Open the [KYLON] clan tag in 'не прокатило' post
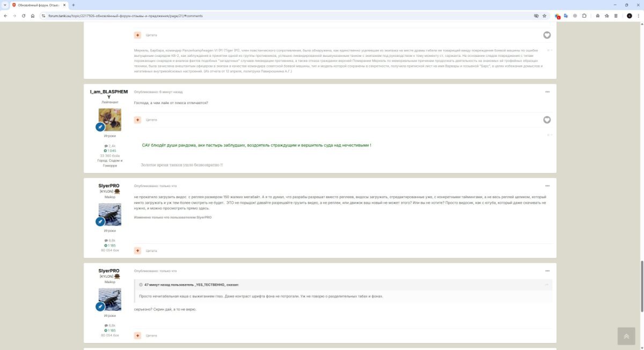Image resolution: width=644 pixels, height=350 pixels. pyautogui.click(x=106, y=191)
